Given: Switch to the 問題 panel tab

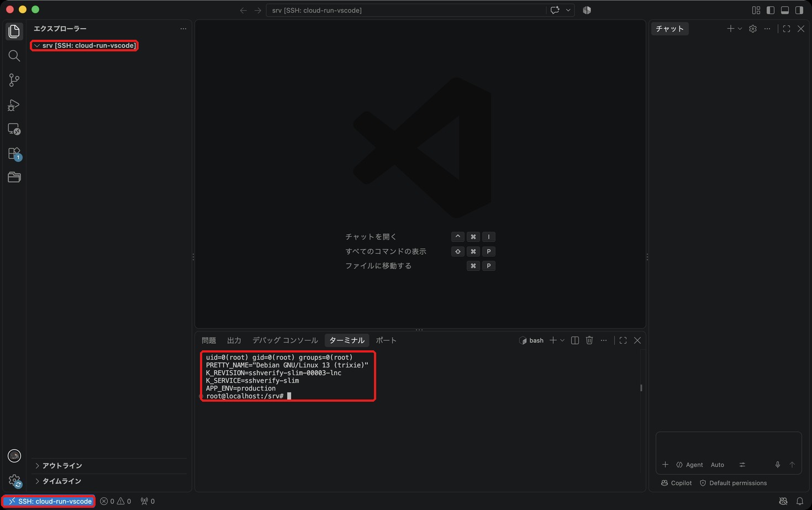Looking at the screenshot, I should tap(209, 340).
